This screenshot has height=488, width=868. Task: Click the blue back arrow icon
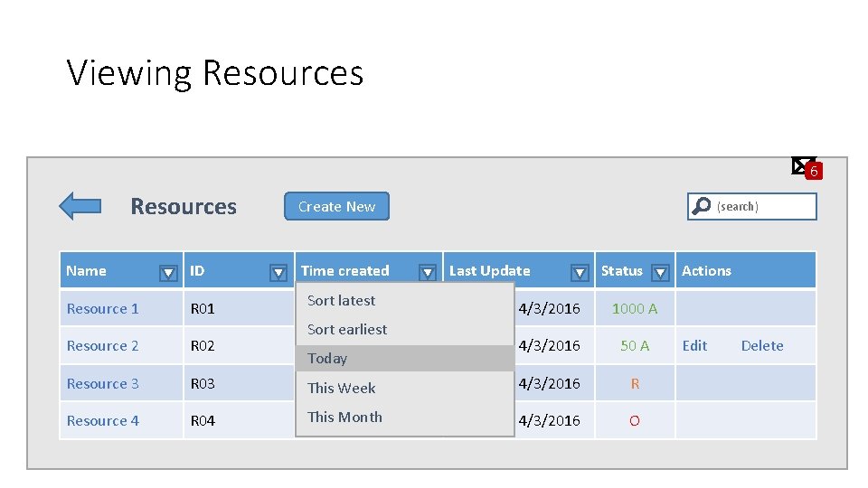(80, 206)
